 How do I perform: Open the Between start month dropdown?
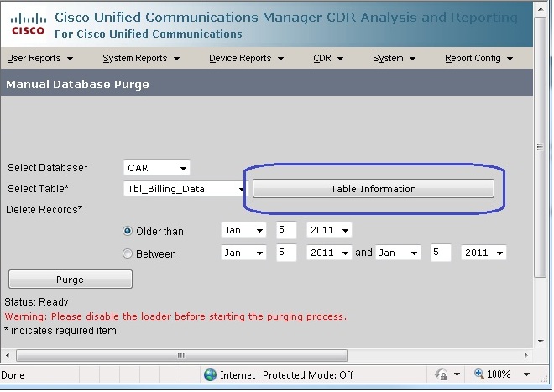[x=243, y=253]
